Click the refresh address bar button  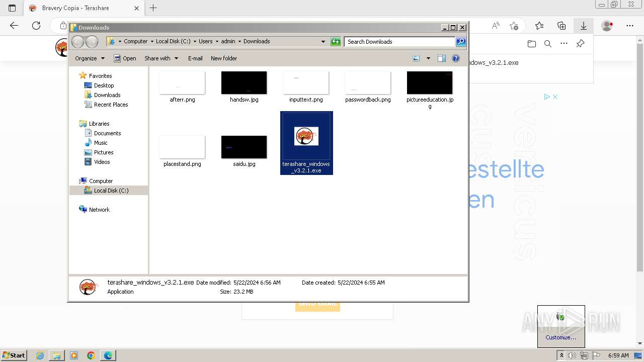click(336, 42)
